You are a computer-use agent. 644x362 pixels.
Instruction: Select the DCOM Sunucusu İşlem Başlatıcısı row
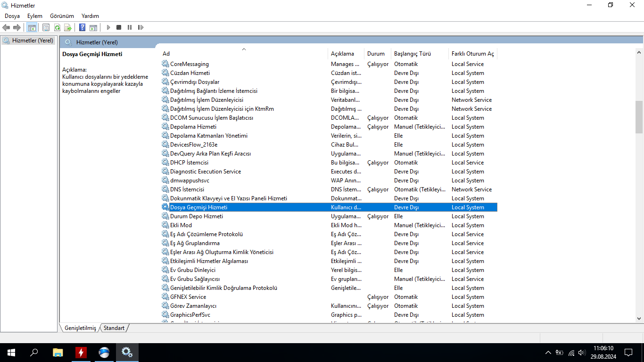click(329, 117)
